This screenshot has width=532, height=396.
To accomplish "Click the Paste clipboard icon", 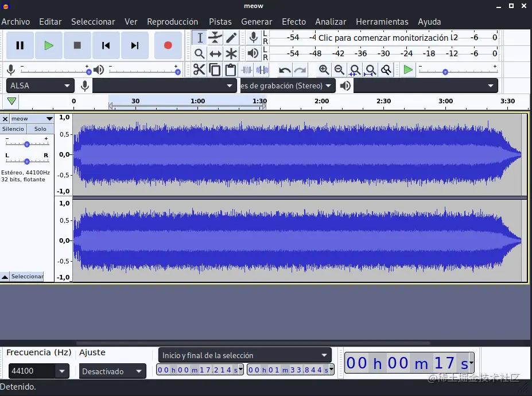I will pyautogui.click(x=231, y=70).
